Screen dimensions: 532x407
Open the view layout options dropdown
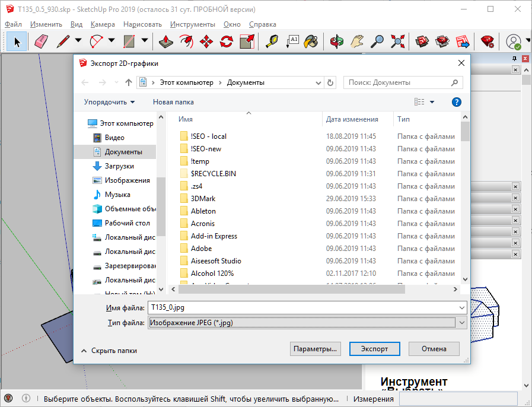pos(432,102)
